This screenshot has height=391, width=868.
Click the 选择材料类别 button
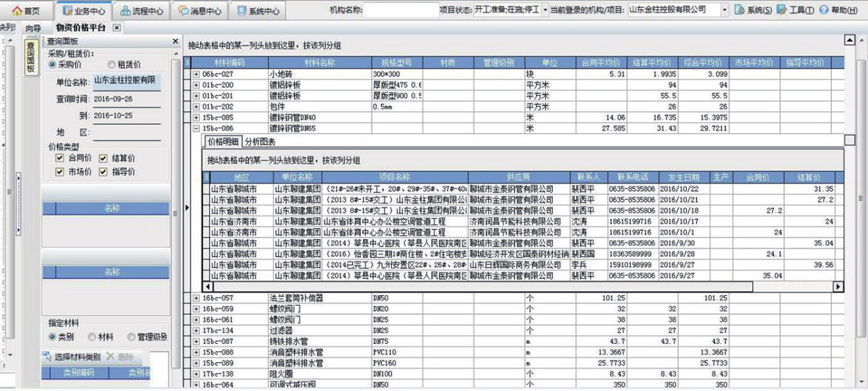(71, 357)
